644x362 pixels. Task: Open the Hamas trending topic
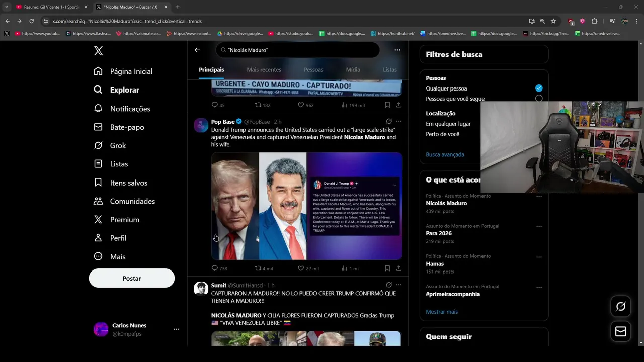click(x=435, y=263)
